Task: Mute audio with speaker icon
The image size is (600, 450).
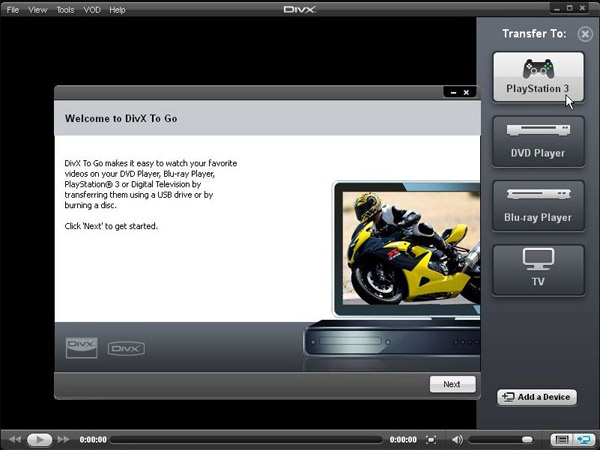Action: click(457, 440)
